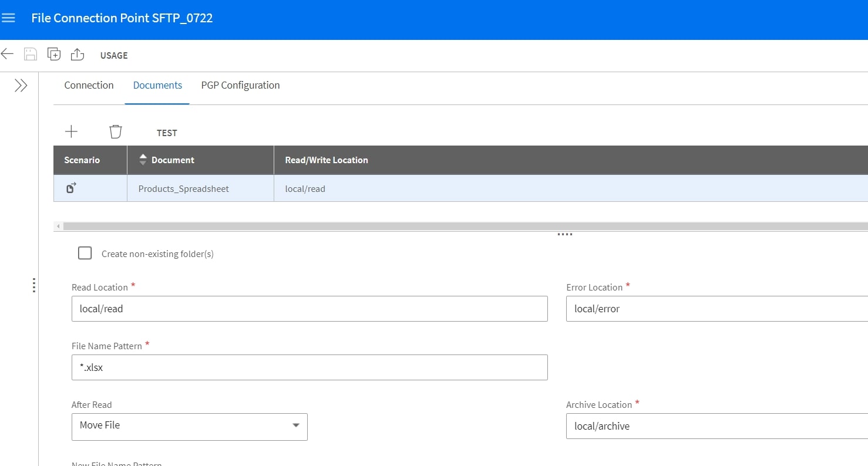Add a new document with plus icon
868x466 pixels.
71,131
